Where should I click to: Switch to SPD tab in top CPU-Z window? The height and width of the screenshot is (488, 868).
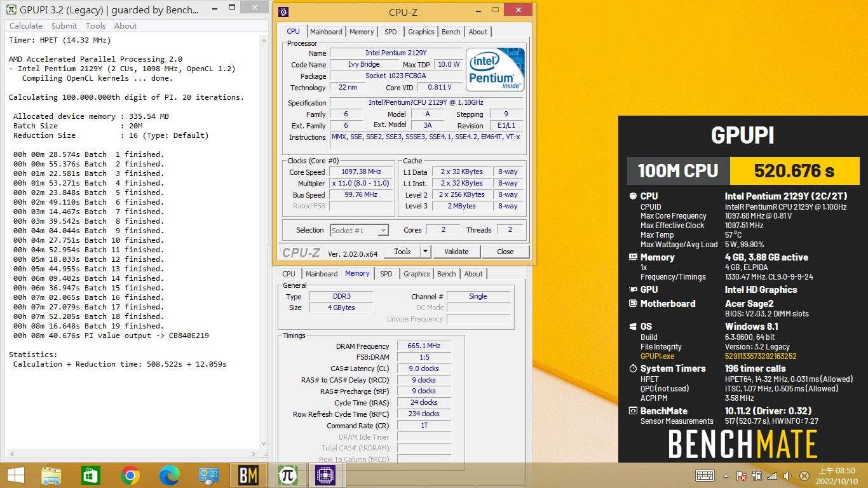(x=391, y=32)
